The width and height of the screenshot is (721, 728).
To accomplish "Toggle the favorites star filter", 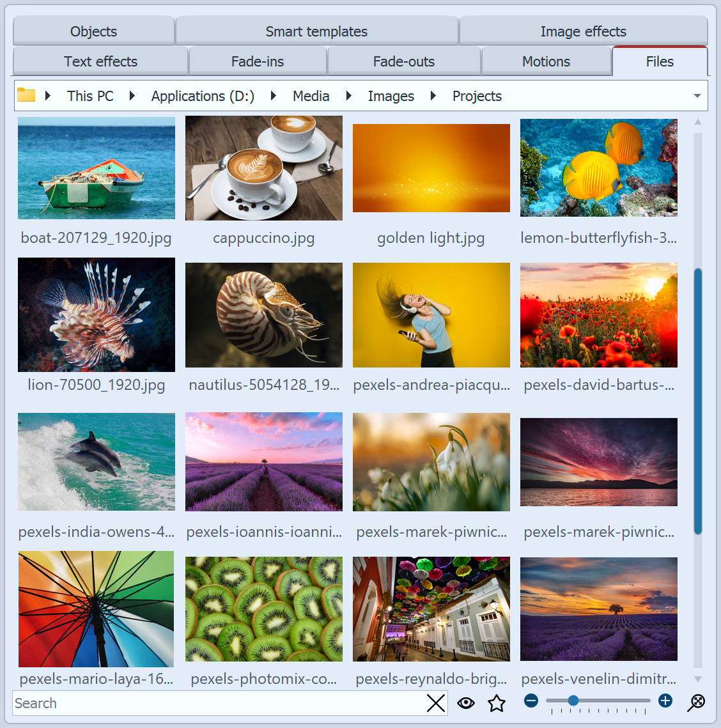I will pyautogui.click(x=497, y=702).
